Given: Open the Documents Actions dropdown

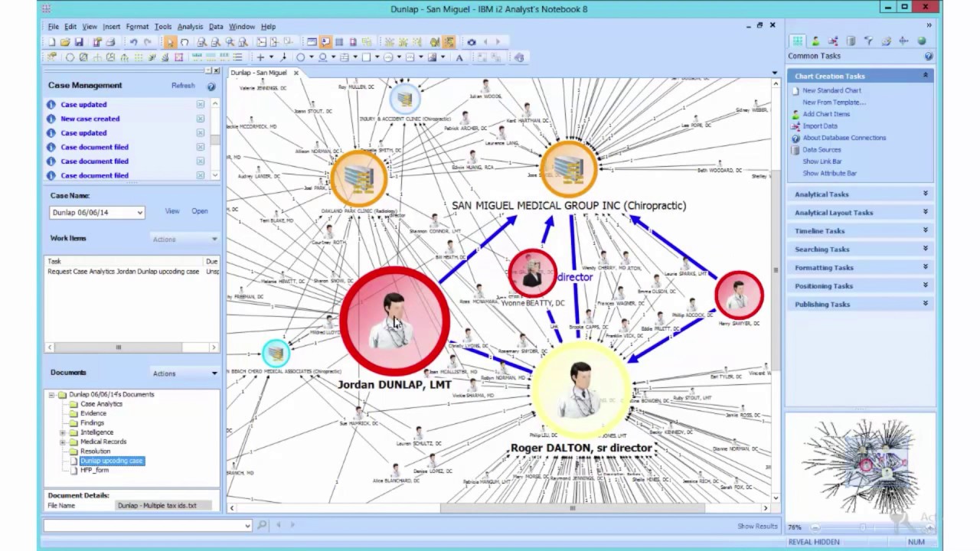Looking at the screenshot, I should (x=185, y=373).
